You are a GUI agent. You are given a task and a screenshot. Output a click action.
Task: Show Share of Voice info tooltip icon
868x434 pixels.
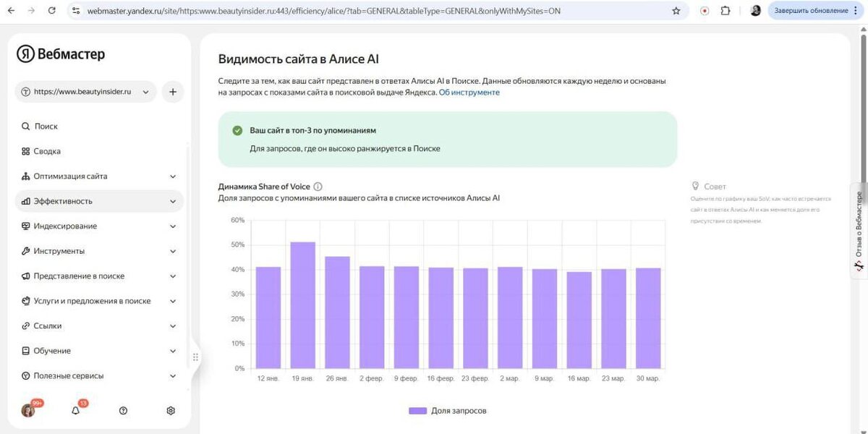point(318,187)
